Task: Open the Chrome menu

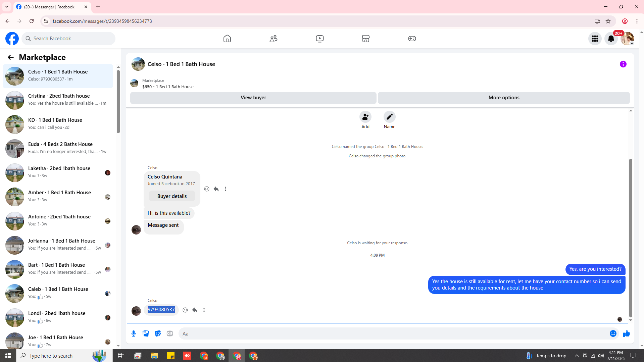Action: [x=637, y=21]
